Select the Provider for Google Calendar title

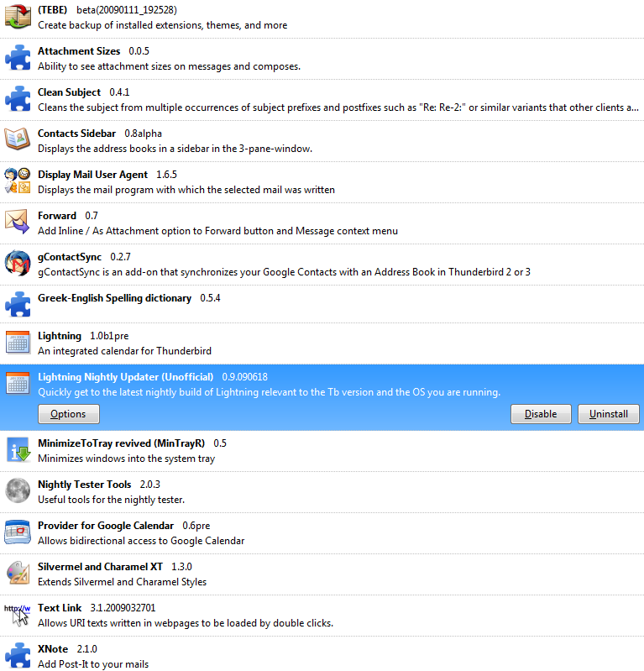[x=106, y=526]
